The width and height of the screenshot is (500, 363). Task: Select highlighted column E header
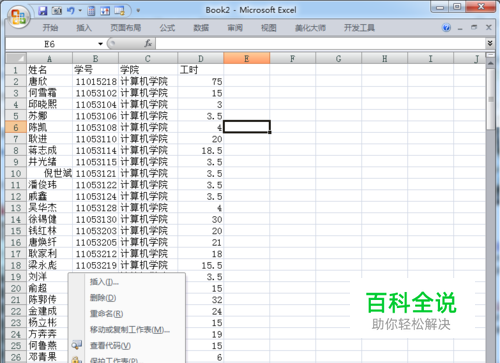pyautogui.click(x=246, y=59)
